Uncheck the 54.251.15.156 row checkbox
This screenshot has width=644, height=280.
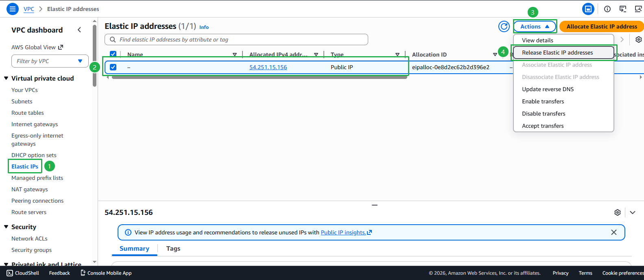point(113,67)
